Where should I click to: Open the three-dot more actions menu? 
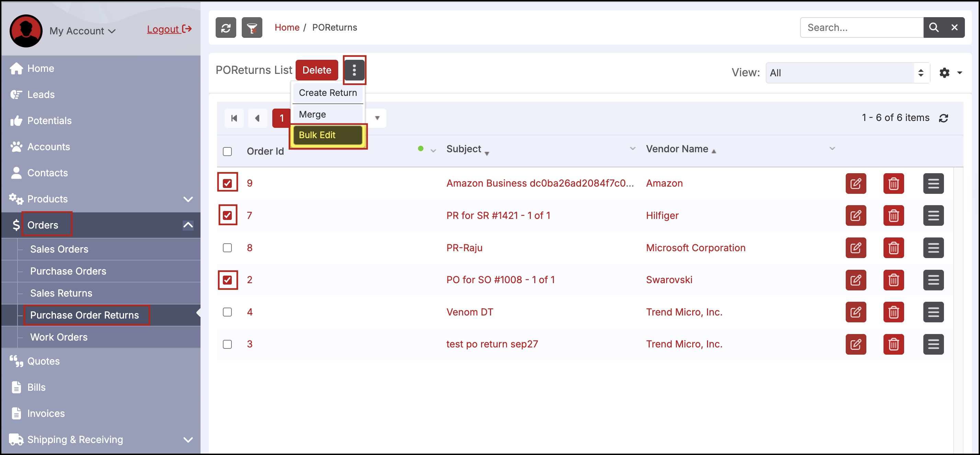pyautogui.click(x=354, y=70)
